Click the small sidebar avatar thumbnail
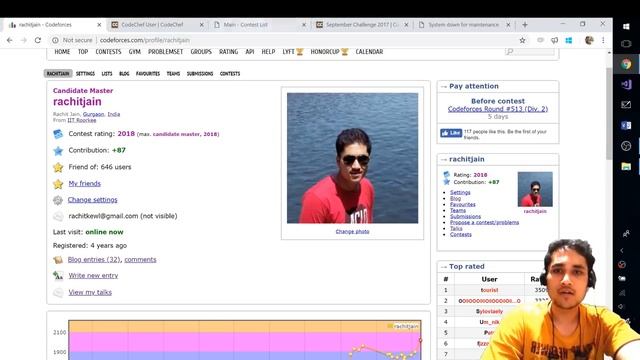 535,189
